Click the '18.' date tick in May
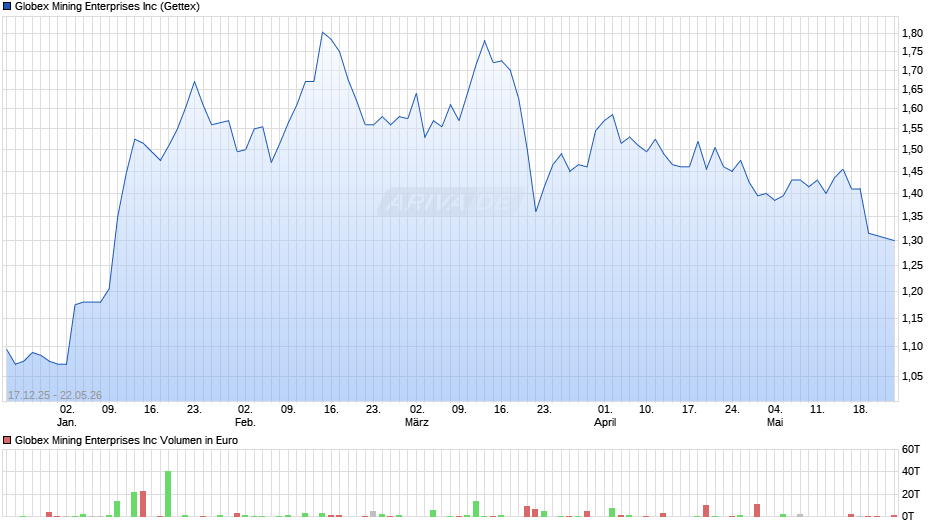Screen dimensions: 940x526 [x=860, y=409]
